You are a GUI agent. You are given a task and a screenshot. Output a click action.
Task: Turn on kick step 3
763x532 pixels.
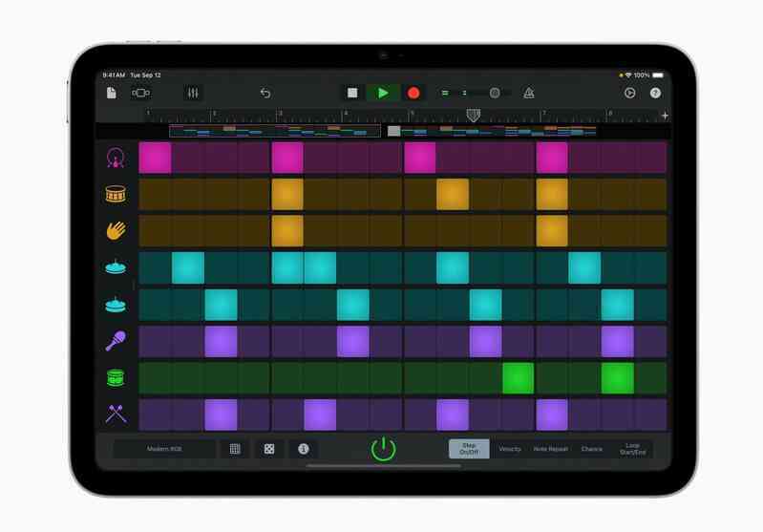click(221, 158)
